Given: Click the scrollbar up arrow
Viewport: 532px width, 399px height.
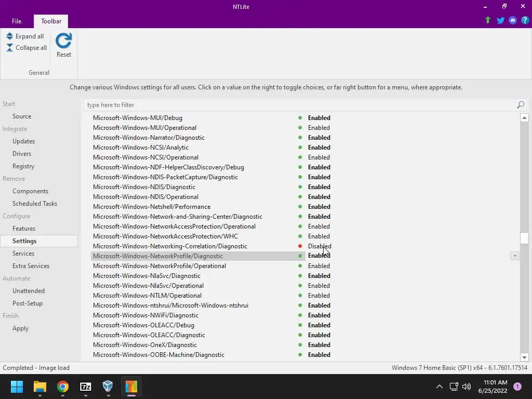Looking at the screenshot, I should [x=524, y=118].
